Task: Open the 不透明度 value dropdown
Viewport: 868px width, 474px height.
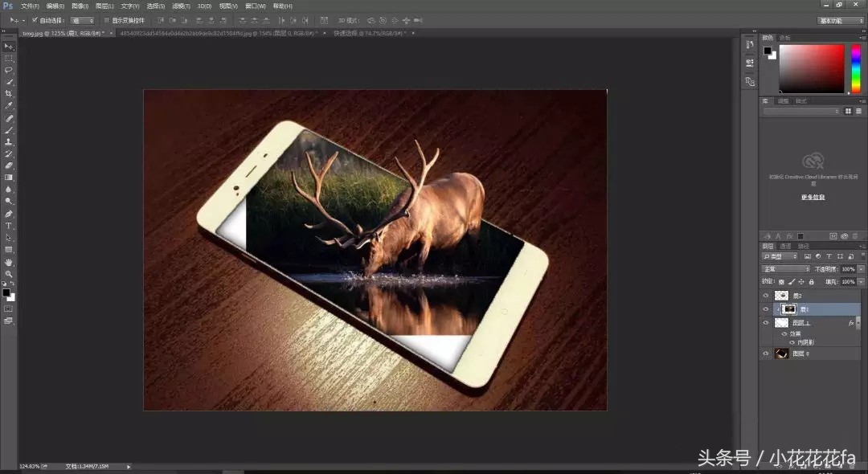Action: [860, 268]
